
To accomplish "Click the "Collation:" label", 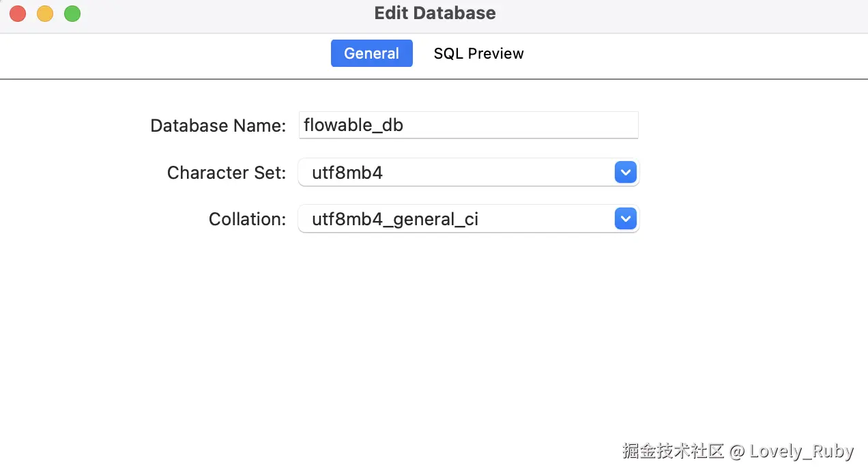I will click(247, 219).
